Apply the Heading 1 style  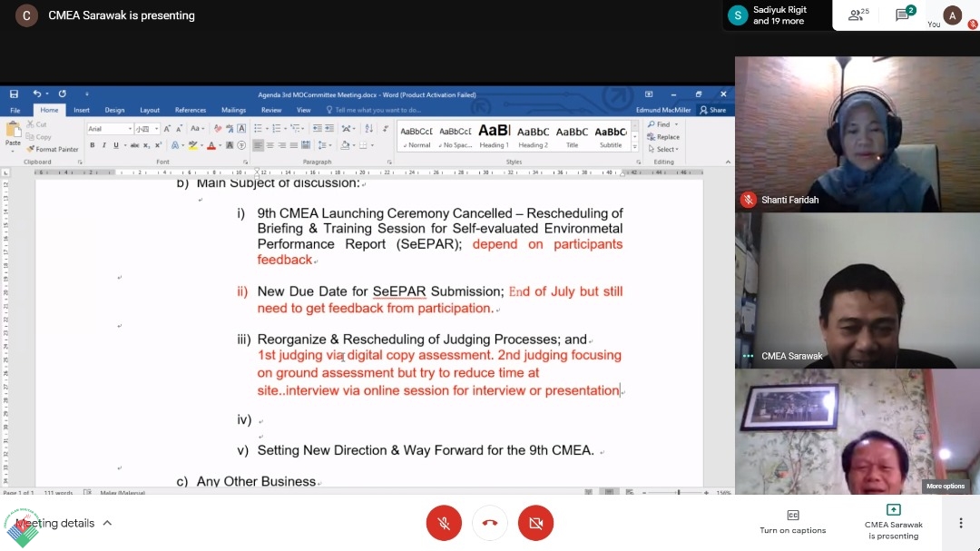coord(494,136)
